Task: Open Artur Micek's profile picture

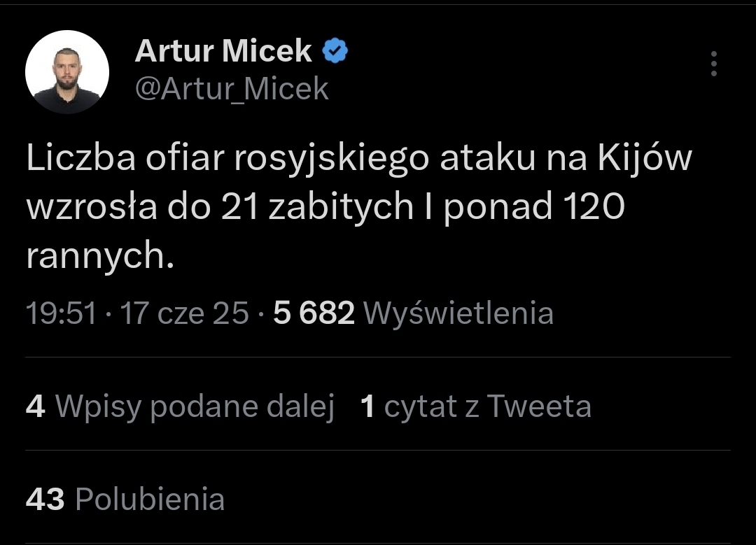Action: (67, 72)
